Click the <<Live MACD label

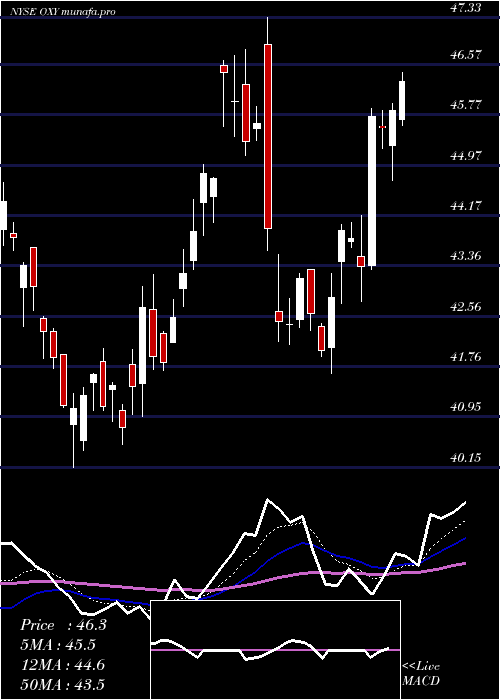(x=421, y=674)
